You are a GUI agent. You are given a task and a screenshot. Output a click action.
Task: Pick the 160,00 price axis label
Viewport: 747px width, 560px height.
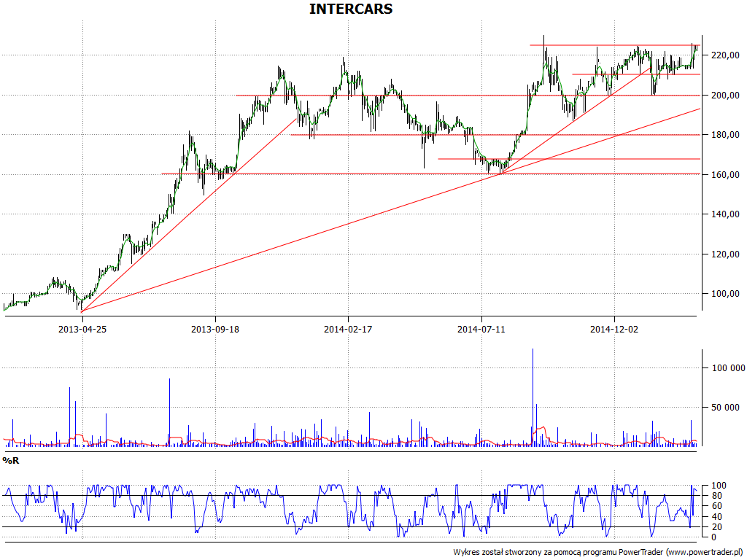725,175
